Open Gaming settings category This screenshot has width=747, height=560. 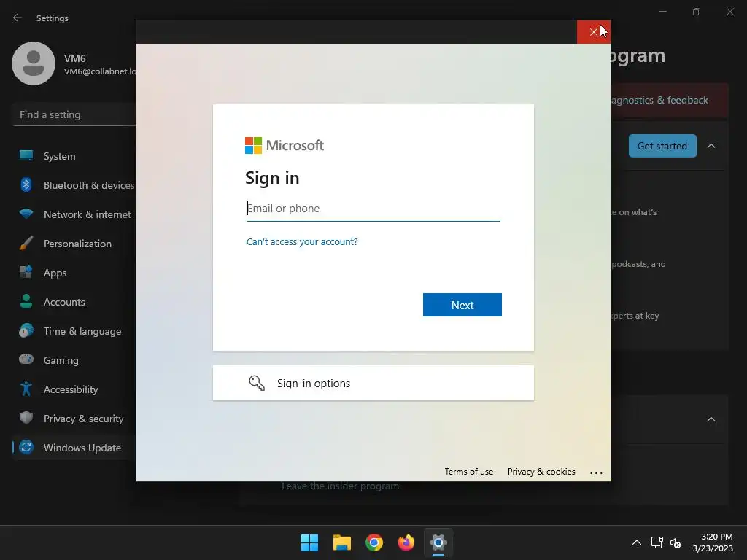pos(74,360)
